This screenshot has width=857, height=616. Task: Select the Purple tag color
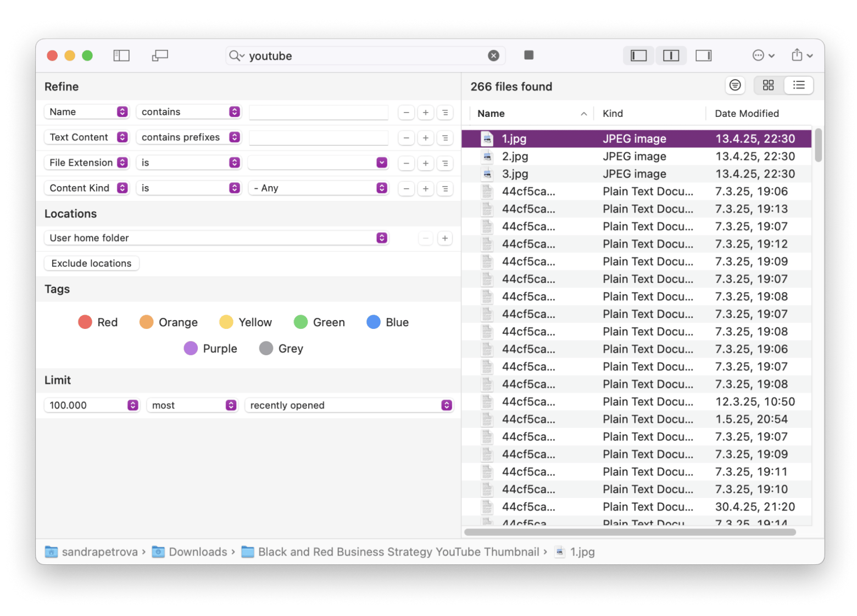tap(210, 349)
